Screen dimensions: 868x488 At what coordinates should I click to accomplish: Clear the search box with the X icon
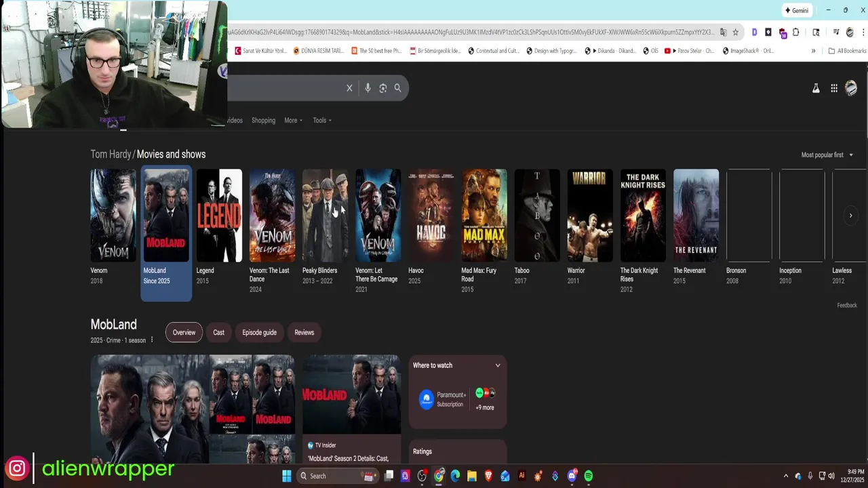click(x=349, y=88)
